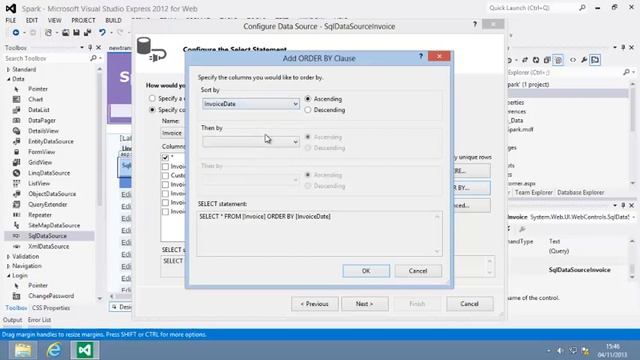This screenshot has width=640, height=360.
Task: Toggle the asterisk all-columns checkbox
Action: (x=165, y=157)
